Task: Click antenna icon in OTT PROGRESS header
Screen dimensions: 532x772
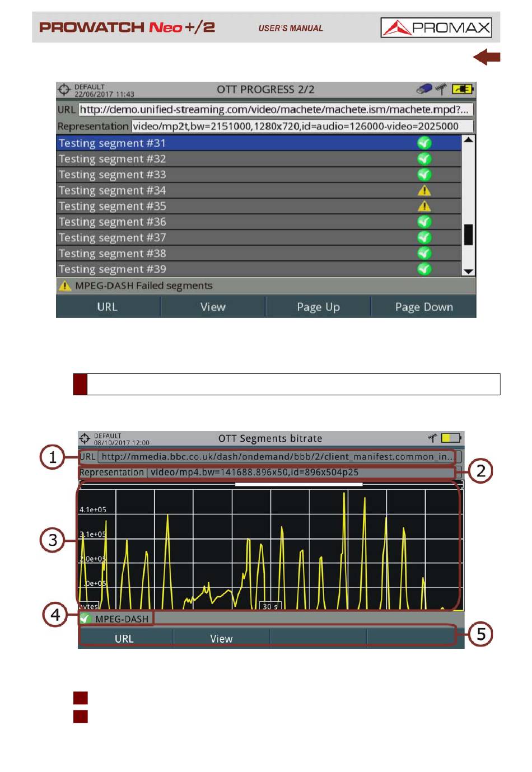Action: tap(441, 89)
